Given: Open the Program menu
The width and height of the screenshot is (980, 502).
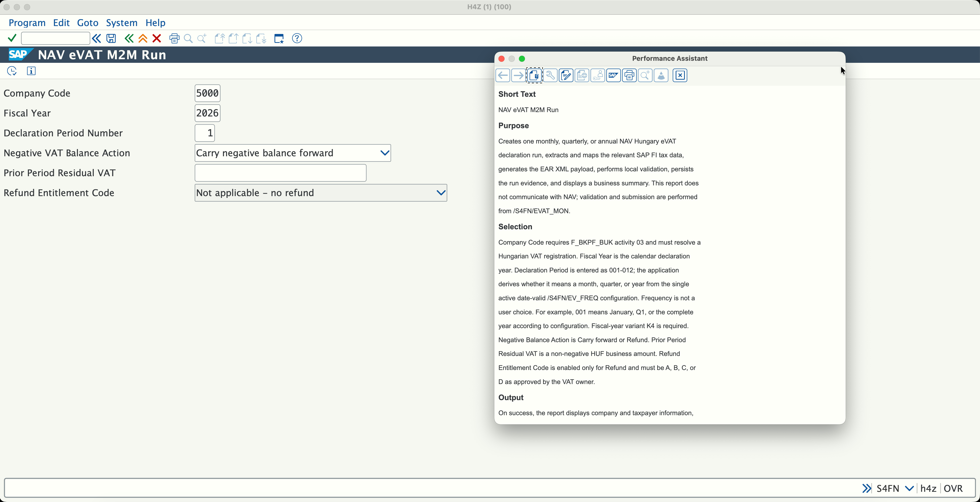Looking at the screenshot, I should coord(27,22).
